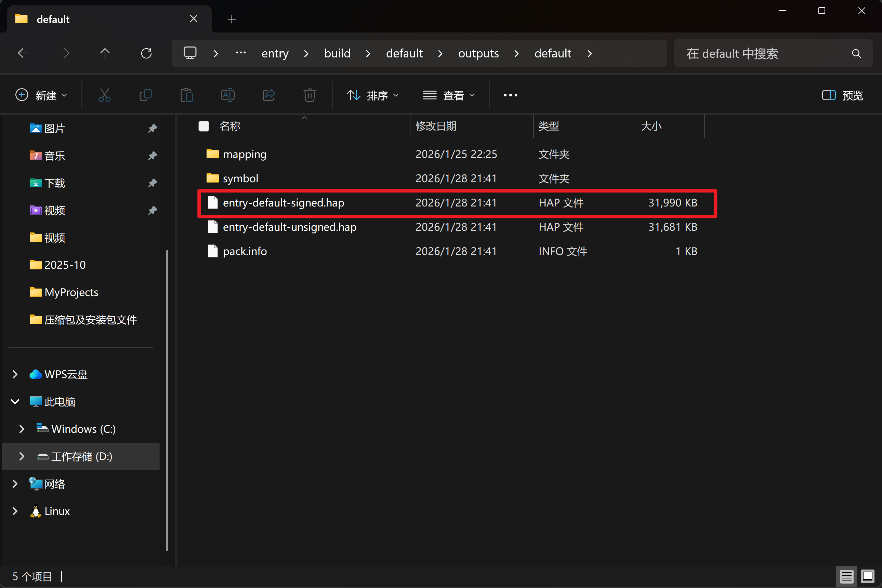Switch to details list view icon
Screen dimensions: 882x588
click(x=846, y=576)
